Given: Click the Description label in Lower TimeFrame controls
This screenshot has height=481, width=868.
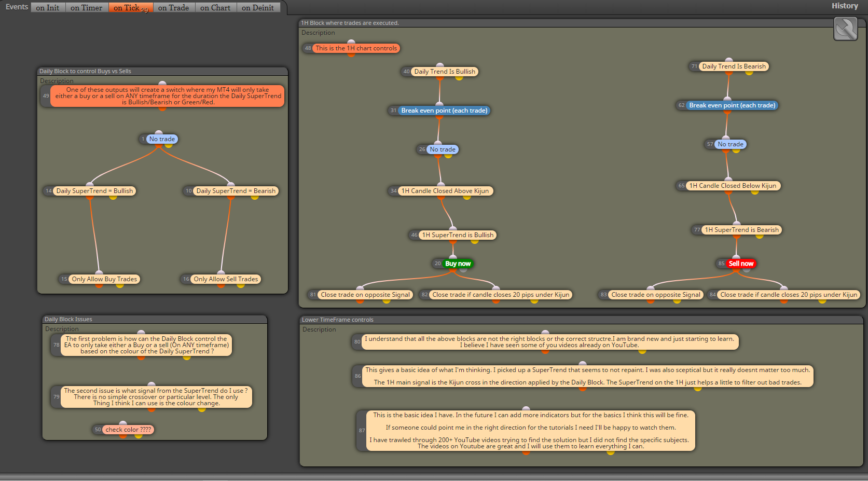Looking at the screenshot, I should click(319, 329).
